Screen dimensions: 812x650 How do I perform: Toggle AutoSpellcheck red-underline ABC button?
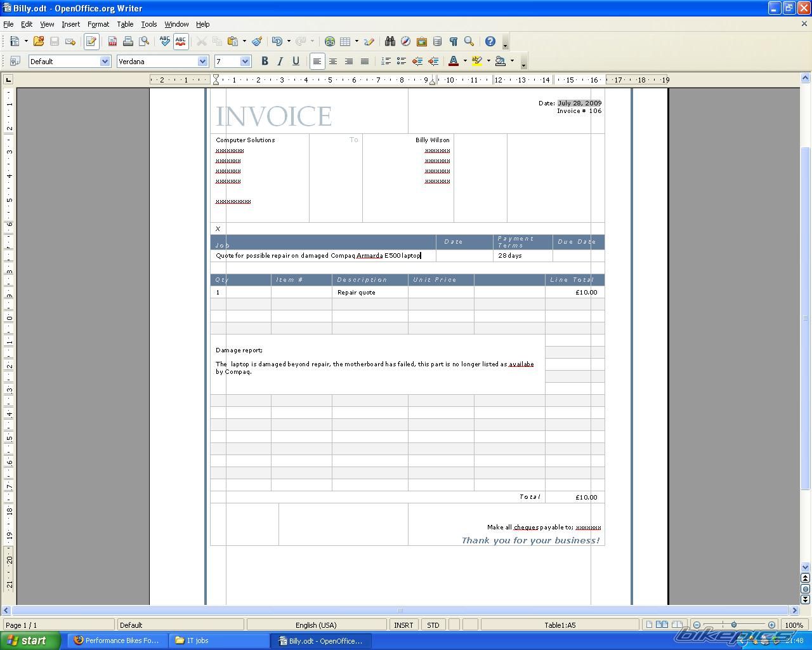(x=181, y=41)
